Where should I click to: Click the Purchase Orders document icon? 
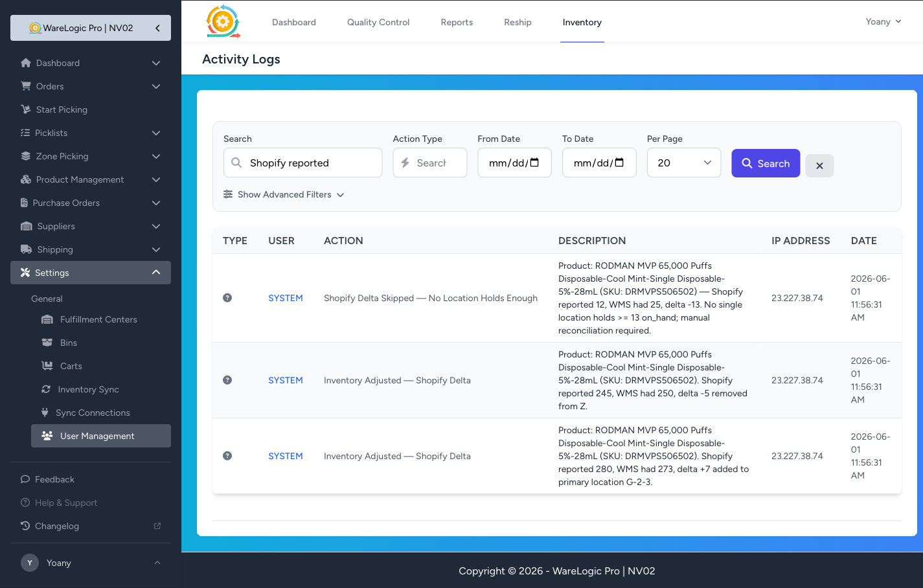pos(24,203)
